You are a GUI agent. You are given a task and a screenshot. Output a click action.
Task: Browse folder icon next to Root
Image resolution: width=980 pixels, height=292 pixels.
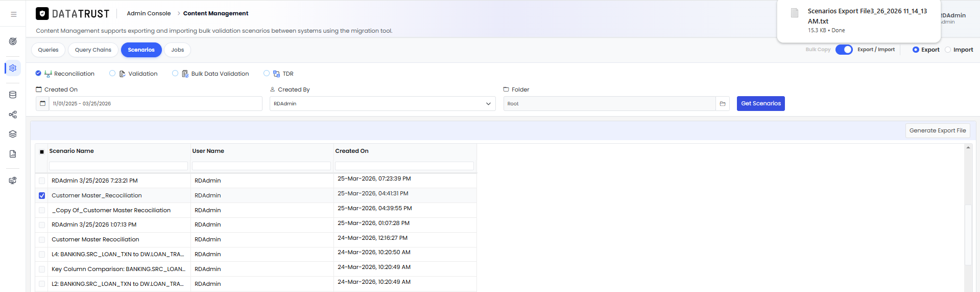coord(723,104)
